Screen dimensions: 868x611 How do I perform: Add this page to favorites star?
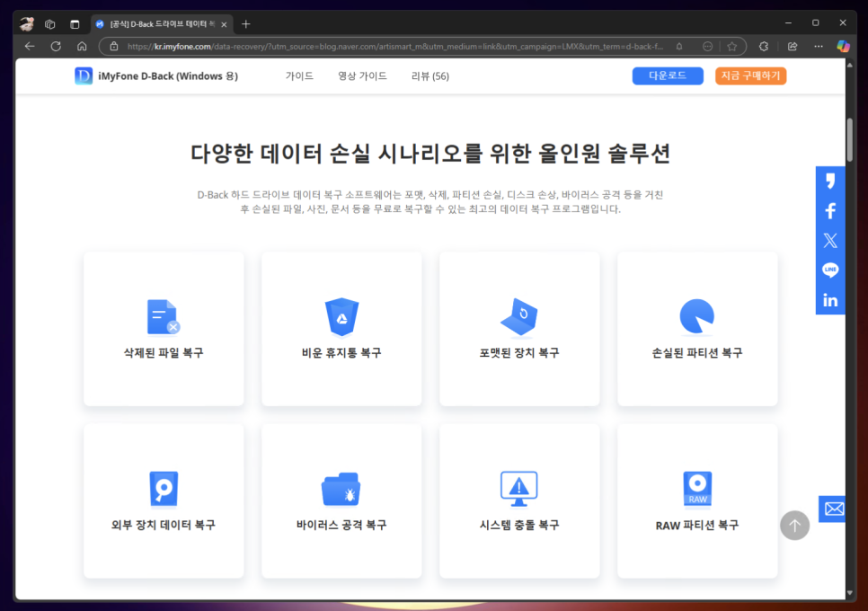731,47
